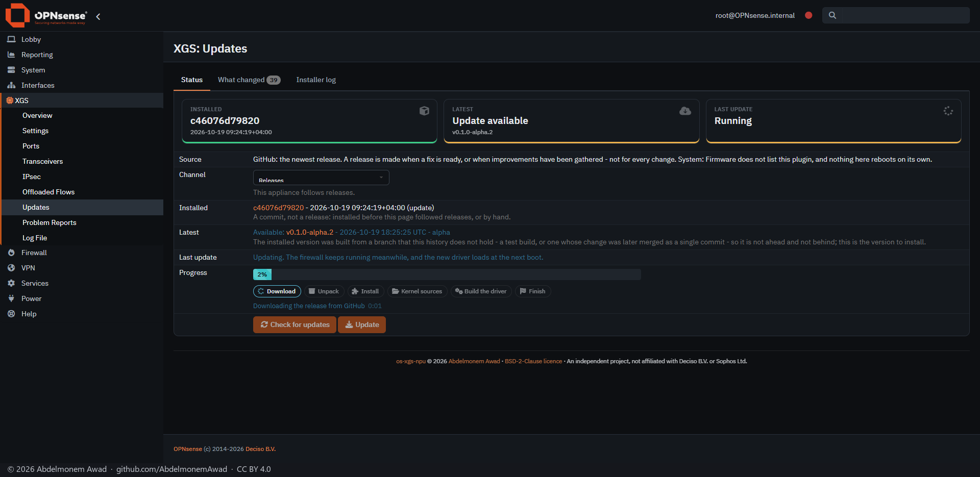980x477 pixels.
Task: Click the Power plug icon
Action: (11, 298)
